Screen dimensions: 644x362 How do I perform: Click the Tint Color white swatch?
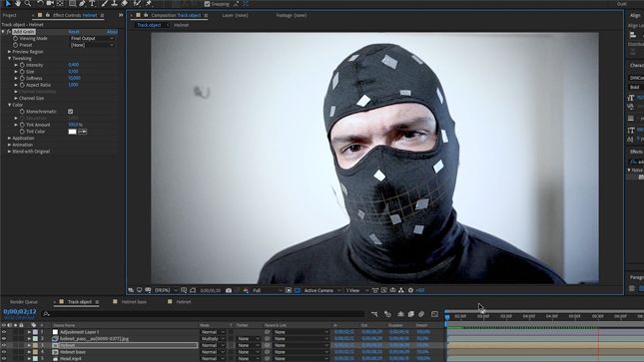[72, 132]
